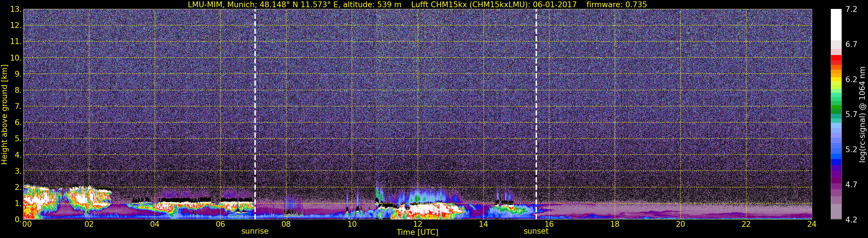This screenshot has width=868, height=238.
Task: Click the time axis tick label '16'
Action: click(549, 224)
